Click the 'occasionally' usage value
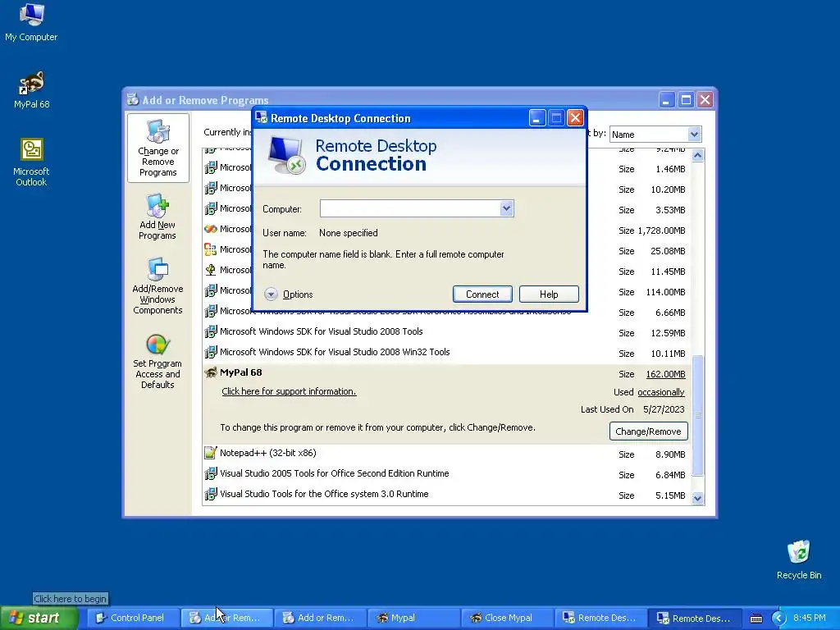The image size is (840, 630). tap(661, 392)
